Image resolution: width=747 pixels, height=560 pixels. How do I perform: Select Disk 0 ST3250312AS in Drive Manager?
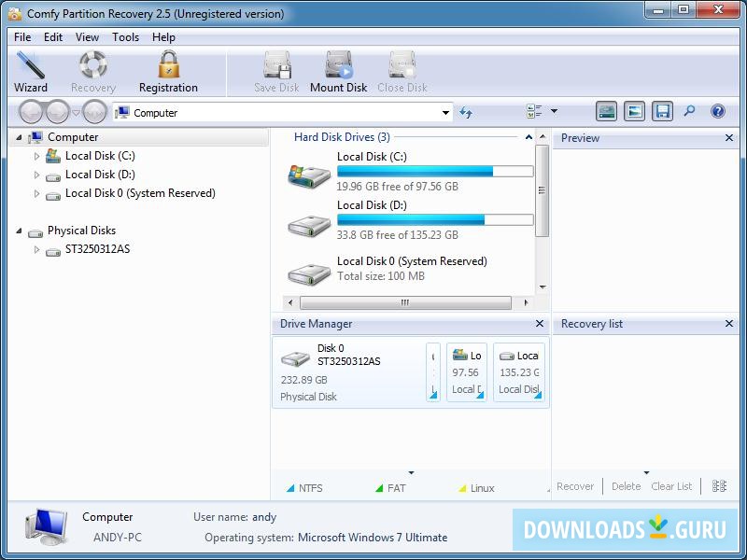348,372
